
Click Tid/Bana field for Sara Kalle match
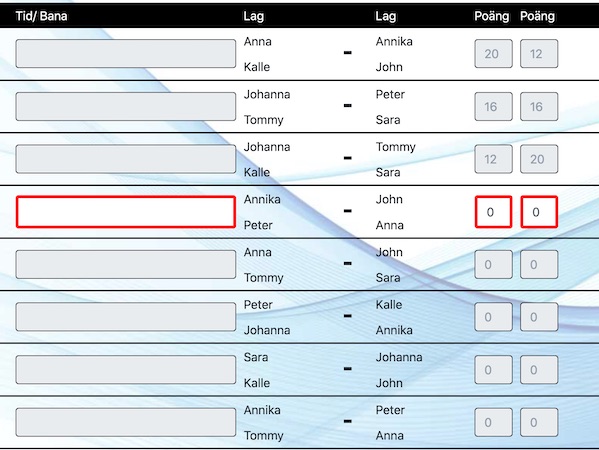(x=126, y=369)
